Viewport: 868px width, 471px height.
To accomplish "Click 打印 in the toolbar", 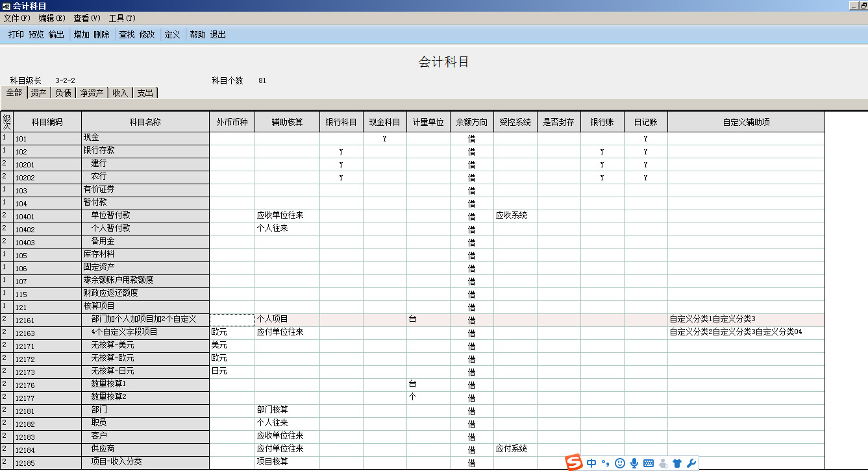I will [16, 34].
